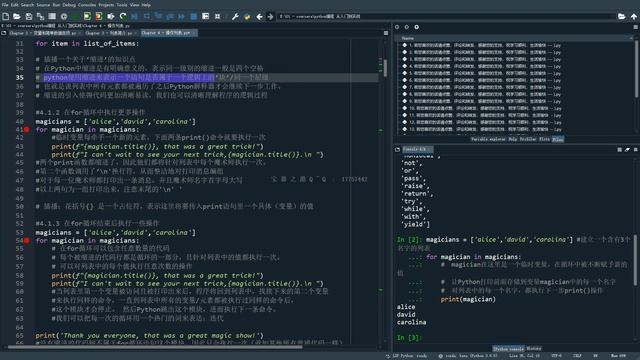The width and height of the screenshot is (640, 360).
Task: Go up one folder in Files pane
Action: pos(416,27)
